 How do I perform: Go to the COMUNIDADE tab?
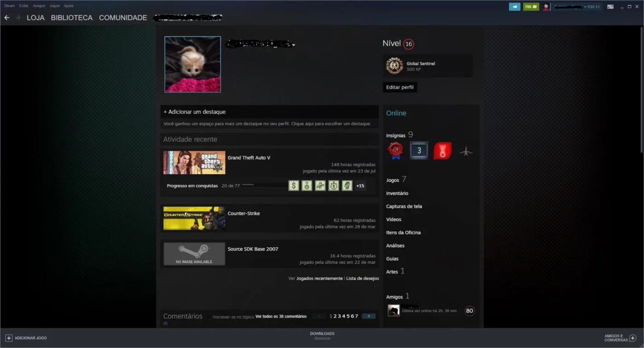(123, 17)
